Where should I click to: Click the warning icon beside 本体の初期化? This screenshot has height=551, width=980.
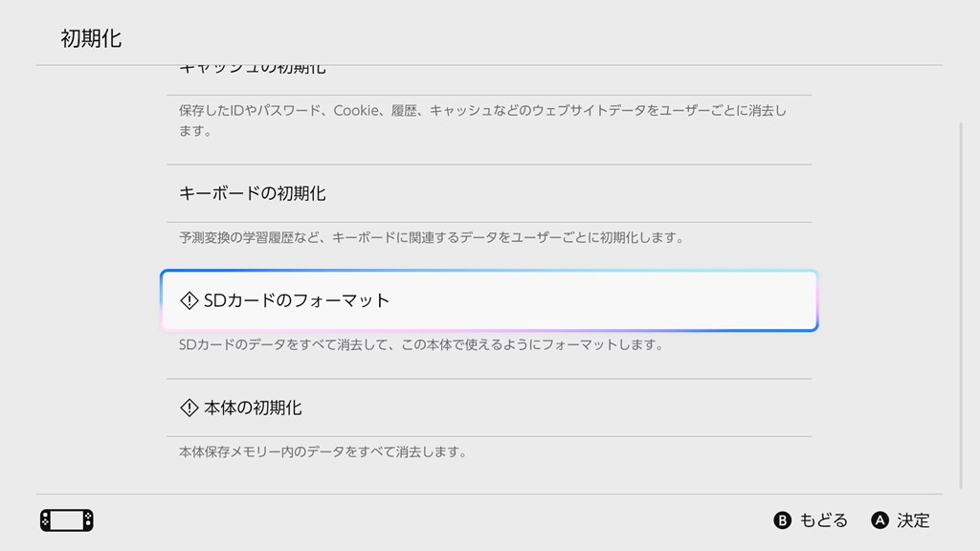pyautogui.click(x=189, y=408)
